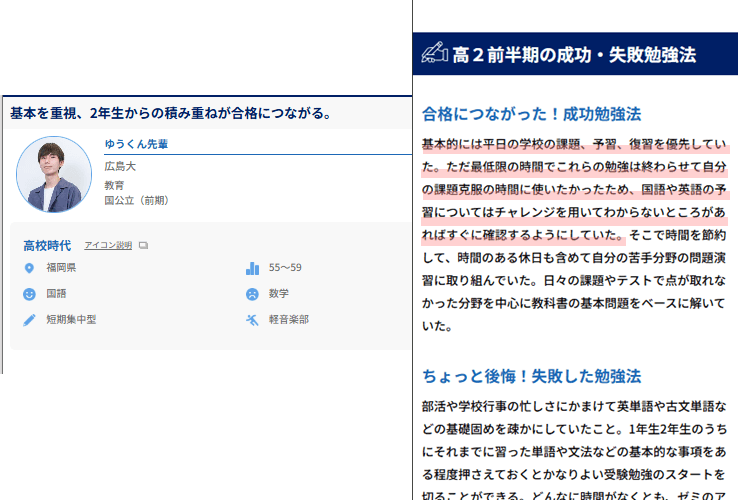Image resolution: width=750 pixels, height=500 pixels.
Task: Click the 短期集中型 study type label
Action: coord(71,319)
